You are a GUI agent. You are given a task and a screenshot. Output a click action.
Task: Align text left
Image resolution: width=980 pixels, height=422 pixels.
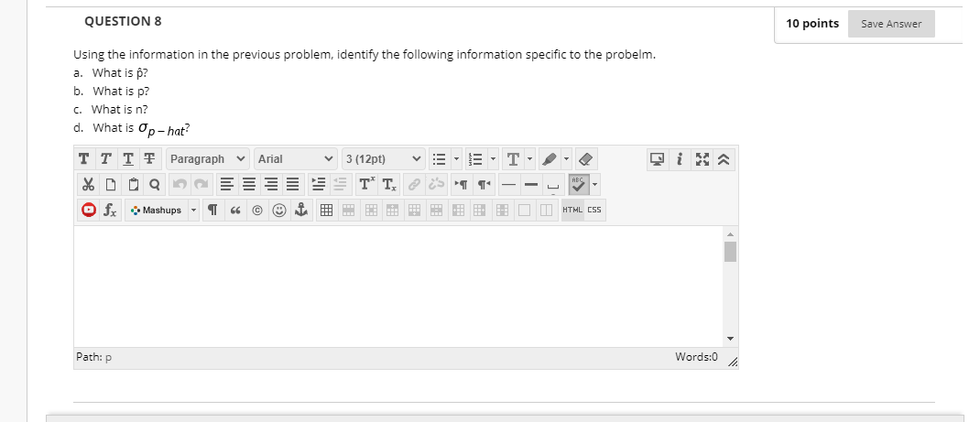coord(227,185)
